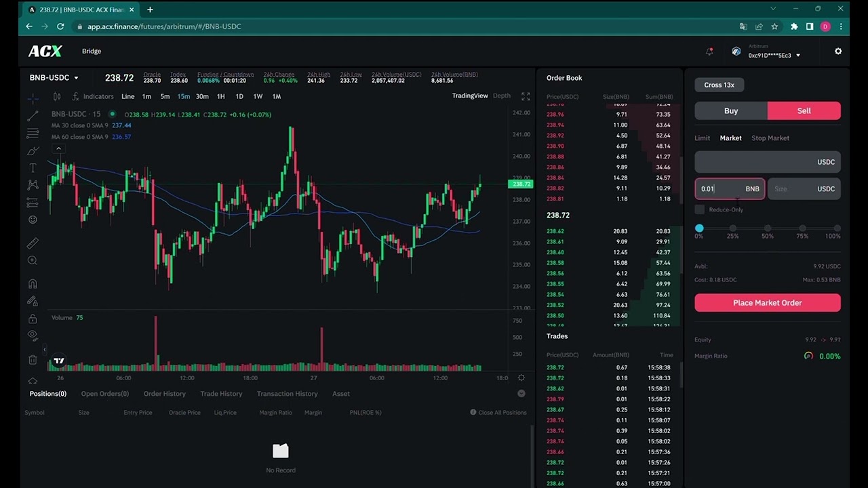Bookmark this page with star icon
The width and height of the screenshot is (868, 488).
[x=774, y=26]
